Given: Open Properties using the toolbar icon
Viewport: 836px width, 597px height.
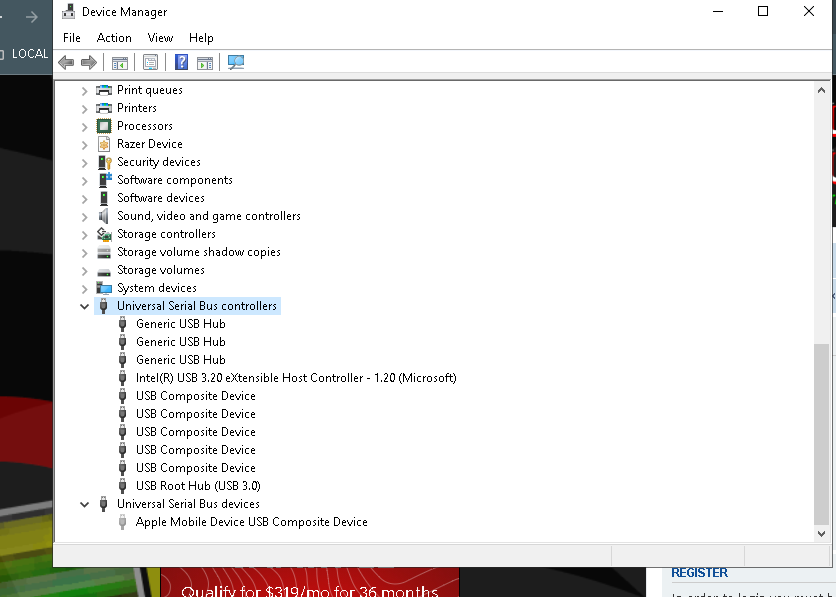Looking at the screenshot, I should 150,62.
